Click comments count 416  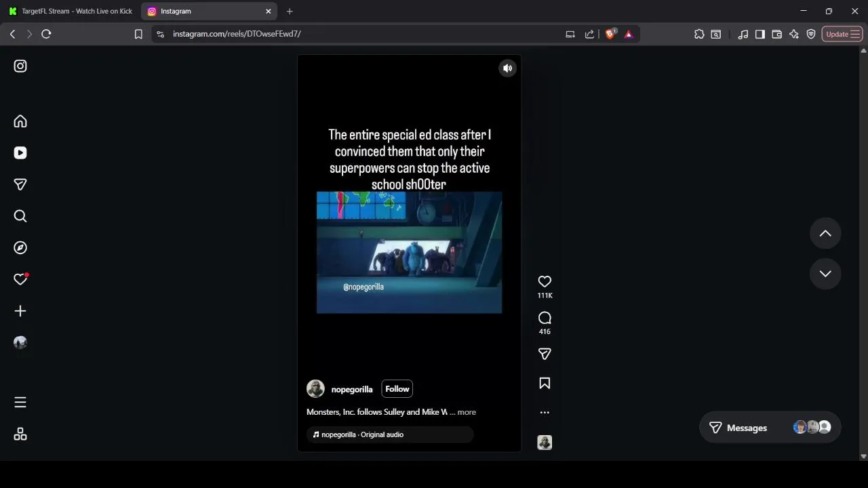[x=545, y=331]
